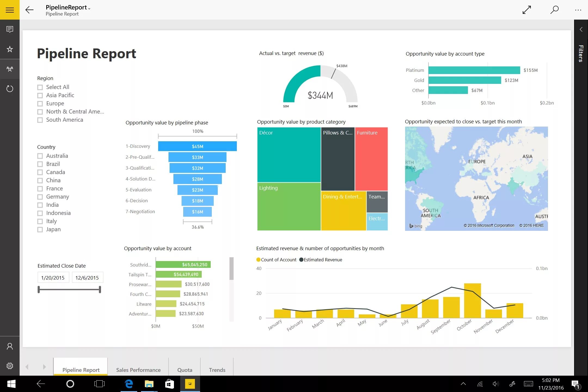Expand the Region filter section
588x392 pixels.
(x=45, y=78)
